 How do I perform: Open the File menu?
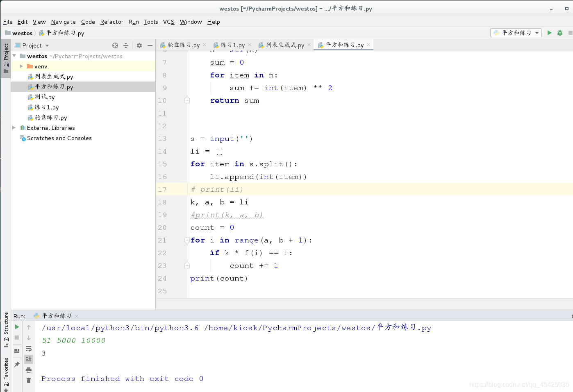(8, 22)
